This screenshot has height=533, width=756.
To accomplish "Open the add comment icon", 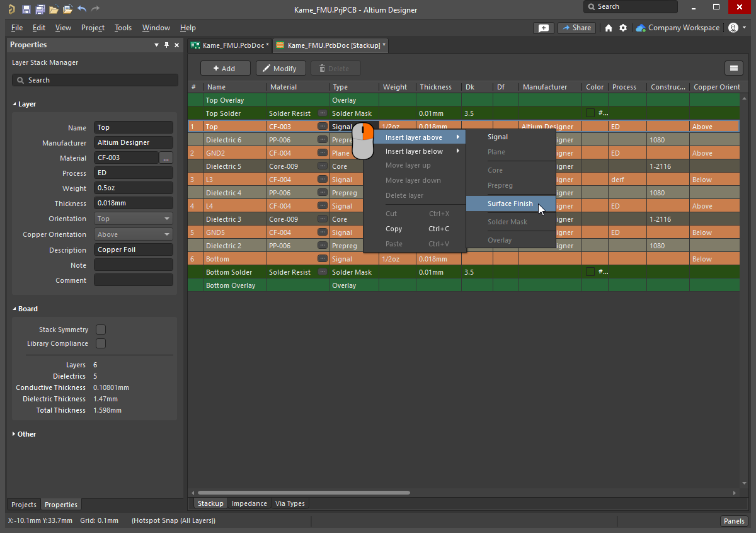I will pos(543,28).
